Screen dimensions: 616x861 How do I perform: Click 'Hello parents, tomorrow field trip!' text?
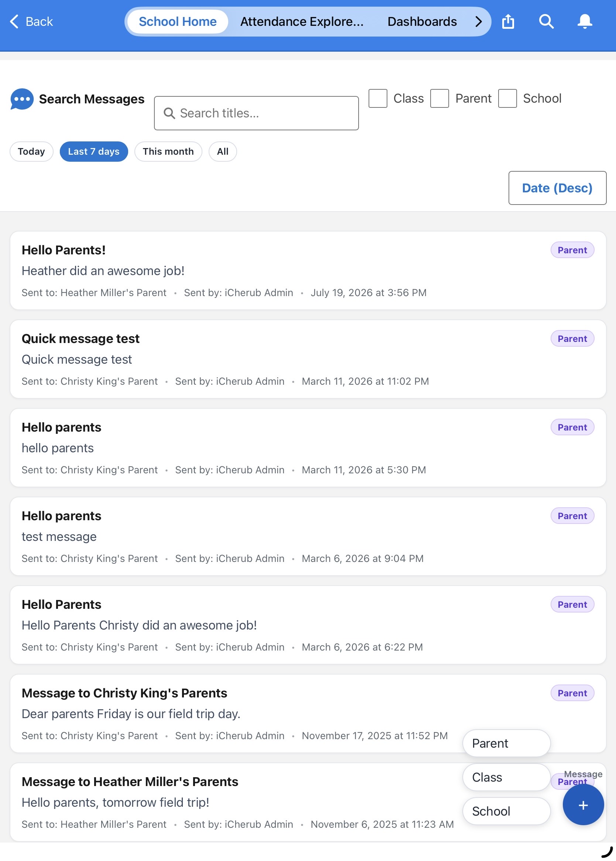coord(115,802)
